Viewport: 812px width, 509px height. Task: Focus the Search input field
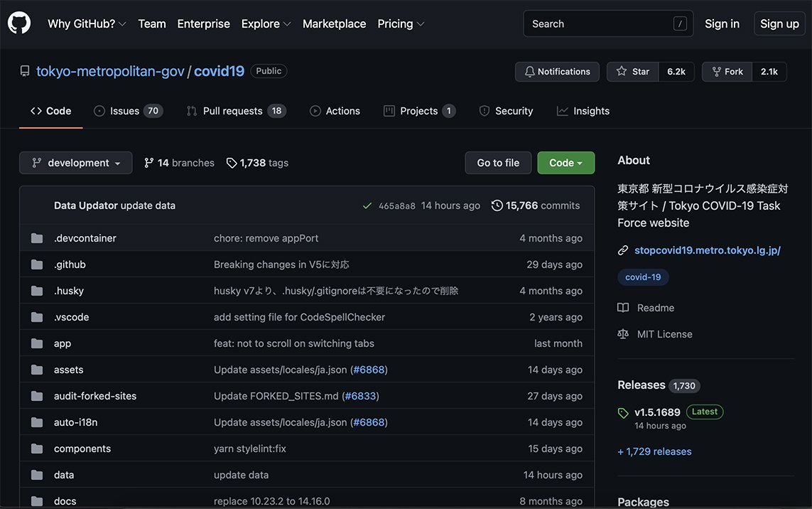point(608,23)
